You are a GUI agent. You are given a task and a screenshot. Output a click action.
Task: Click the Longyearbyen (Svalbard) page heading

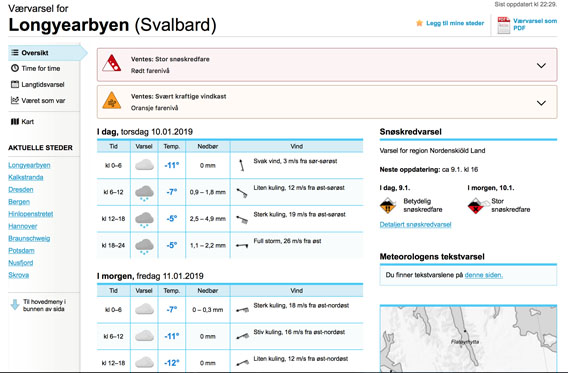coord(112,25)
